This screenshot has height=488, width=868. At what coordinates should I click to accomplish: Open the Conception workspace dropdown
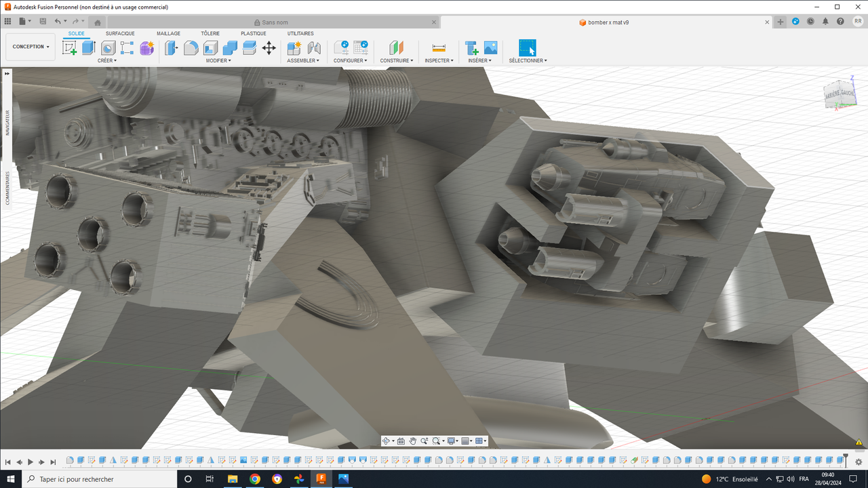pyautogui.click(x=31, y=47)
